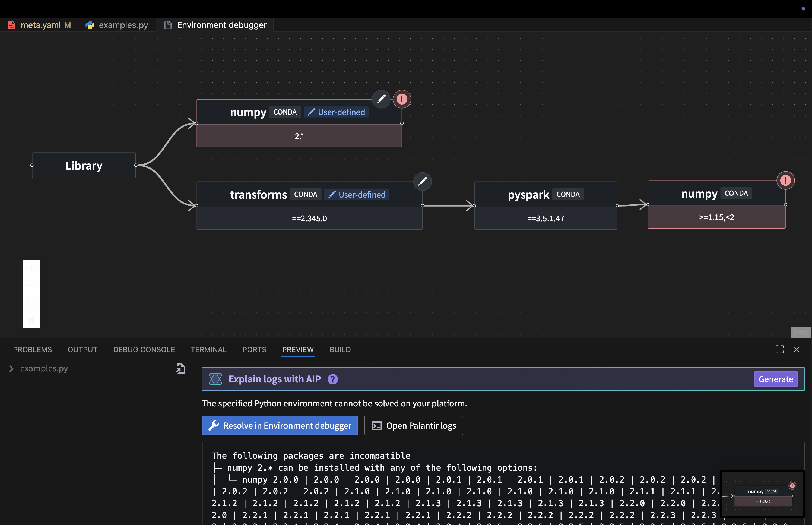Open the PORTS panel tab
The image size is (812, 525).
(254, 349)
